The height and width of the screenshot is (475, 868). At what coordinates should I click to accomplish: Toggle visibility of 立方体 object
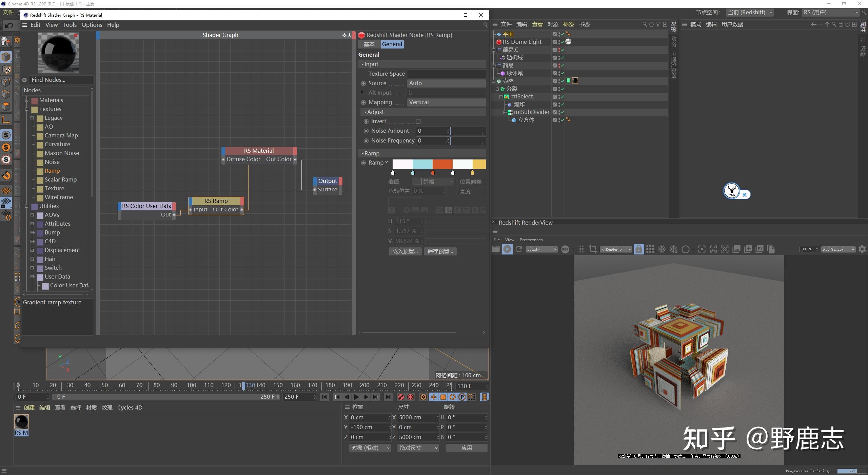560,119
